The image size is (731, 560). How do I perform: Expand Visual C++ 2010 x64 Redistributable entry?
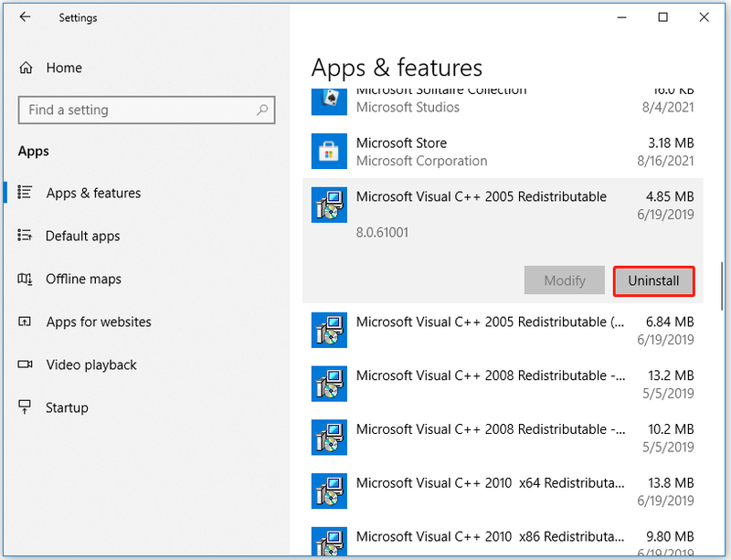click(503, 491)
